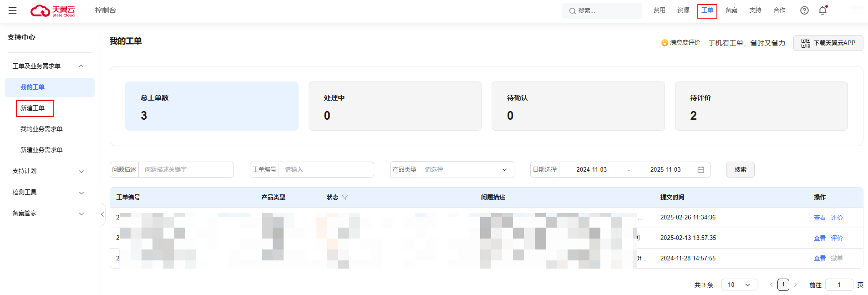Click the State Cloud logo

click(53, 10)
